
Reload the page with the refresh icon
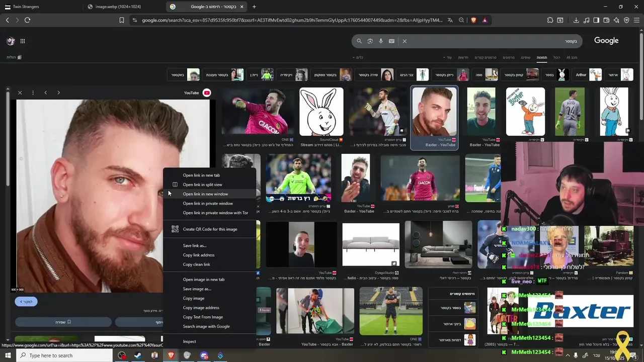click(x=27, y=20)
